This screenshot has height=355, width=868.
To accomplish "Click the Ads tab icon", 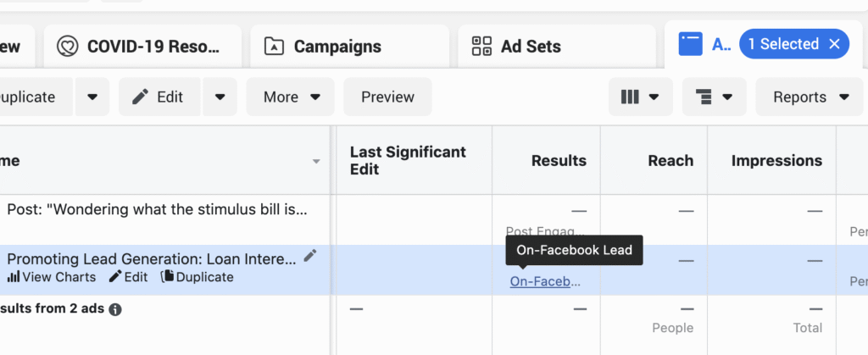I will [x=692, y=46].
